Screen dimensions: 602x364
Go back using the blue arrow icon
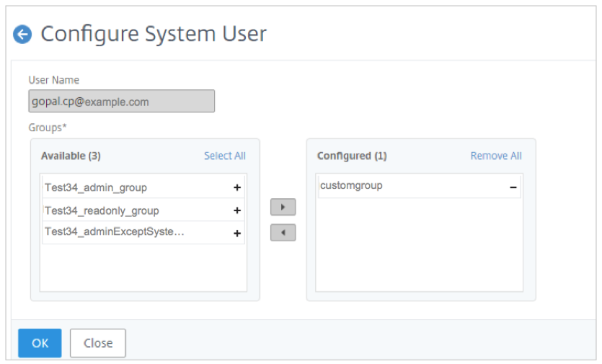(x=23, y=34)
